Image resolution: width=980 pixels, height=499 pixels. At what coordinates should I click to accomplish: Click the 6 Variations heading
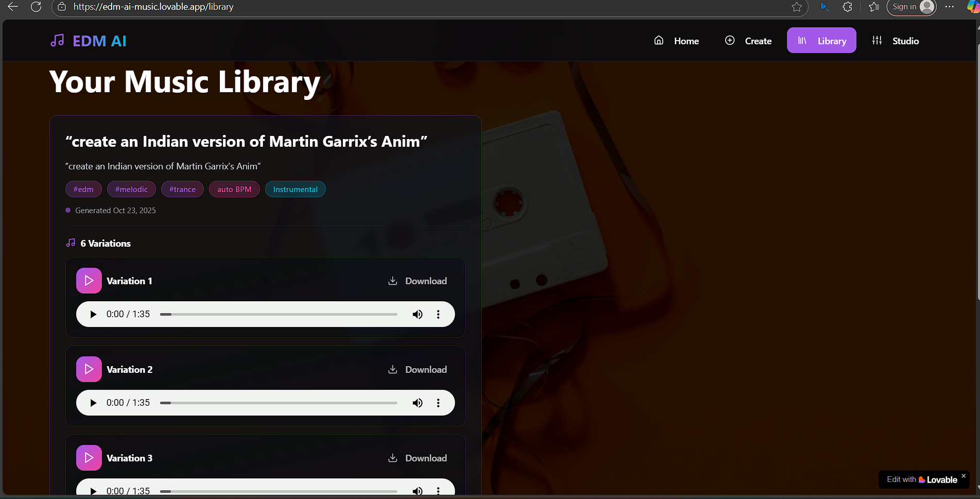tap(106, 243)
